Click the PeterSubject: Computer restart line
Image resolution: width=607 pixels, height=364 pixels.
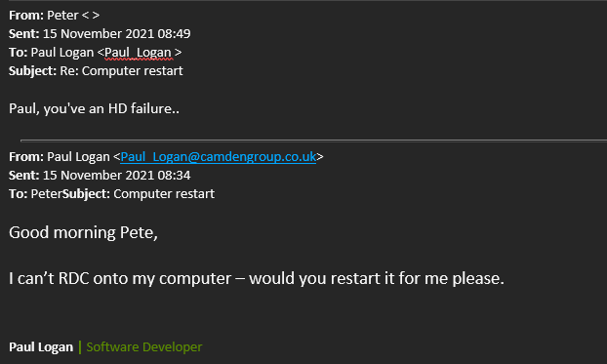point(123,194)
